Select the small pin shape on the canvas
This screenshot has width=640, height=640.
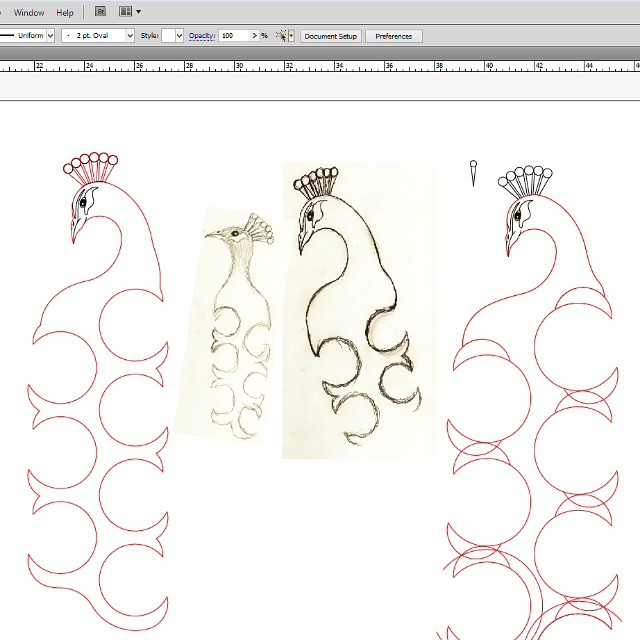pos(473,172)
